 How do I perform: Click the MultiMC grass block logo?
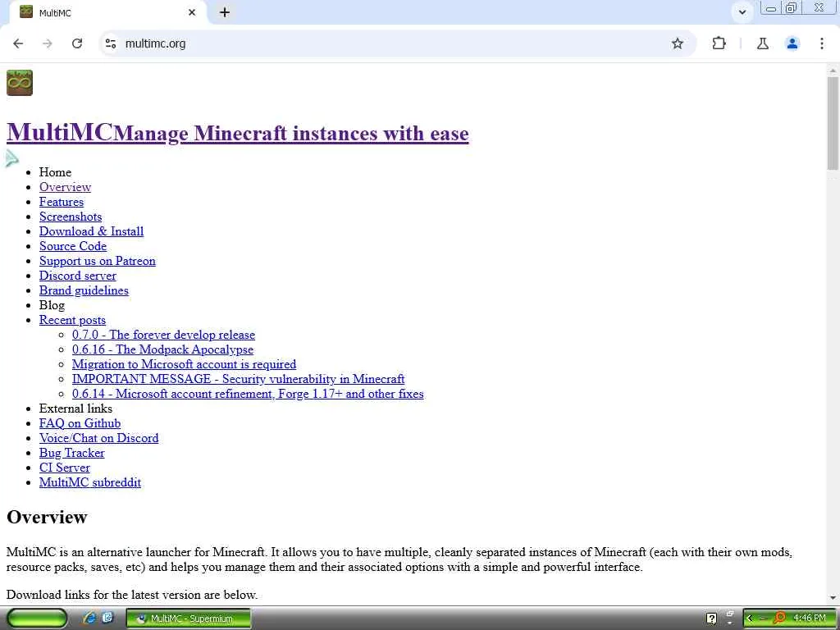(x=20, y=83)
